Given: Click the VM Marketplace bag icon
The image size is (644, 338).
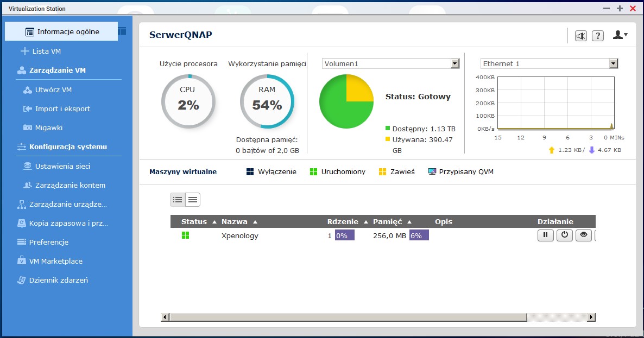Looking at the screenshot, I should tap(21, 260).
